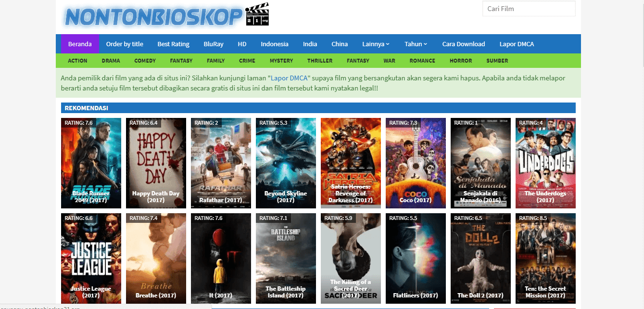Screen dimensions: 644x309
Task: Open the Rafathar (2017) poster
Action: click(x=221, y=163)
